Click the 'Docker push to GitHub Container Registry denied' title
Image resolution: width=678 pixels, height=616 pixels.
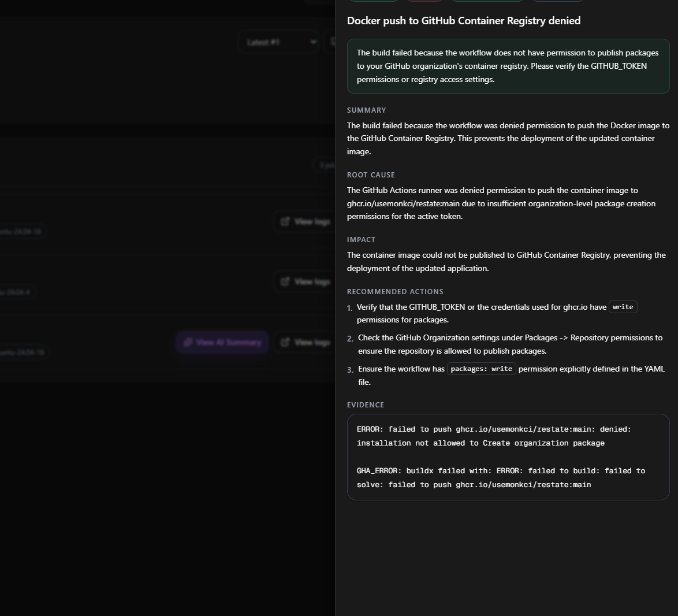pyautogui.click(x=464, y=21)
